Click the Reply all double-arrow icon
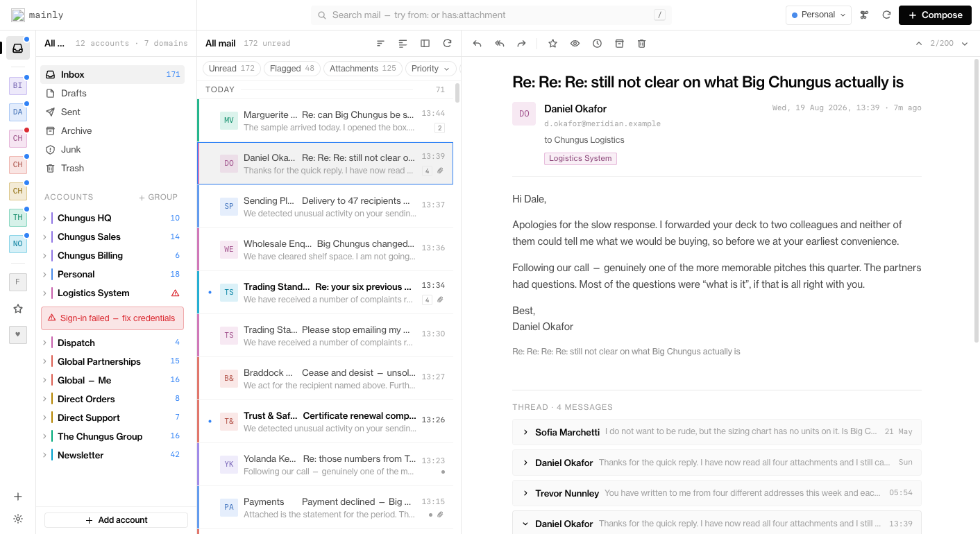 pos(499,43)
